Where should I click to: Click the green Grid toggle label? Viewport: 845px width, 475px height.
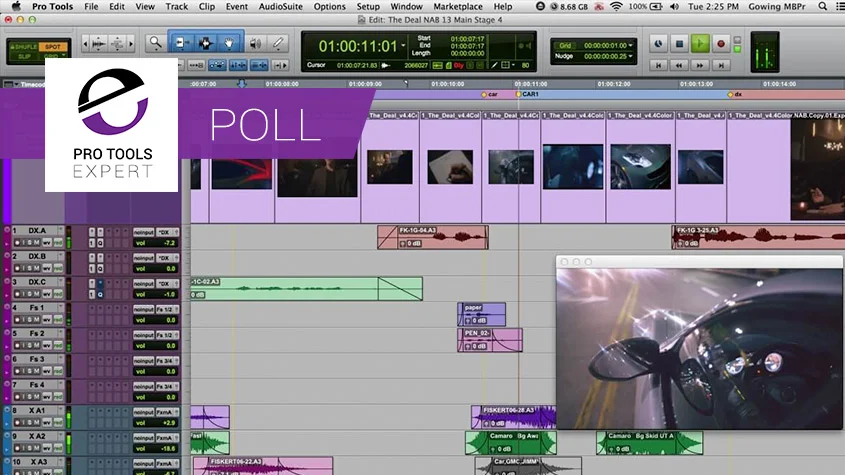[x=565, y=46]
